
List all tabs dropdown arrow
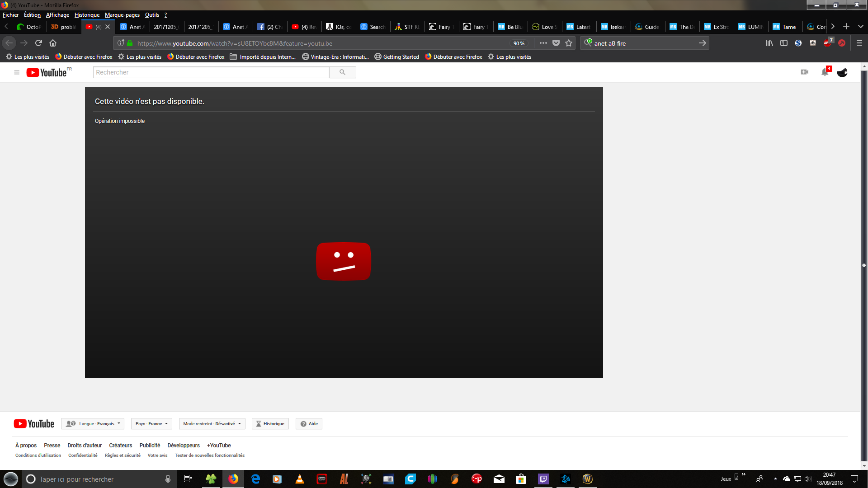click(x=861, y=27)
